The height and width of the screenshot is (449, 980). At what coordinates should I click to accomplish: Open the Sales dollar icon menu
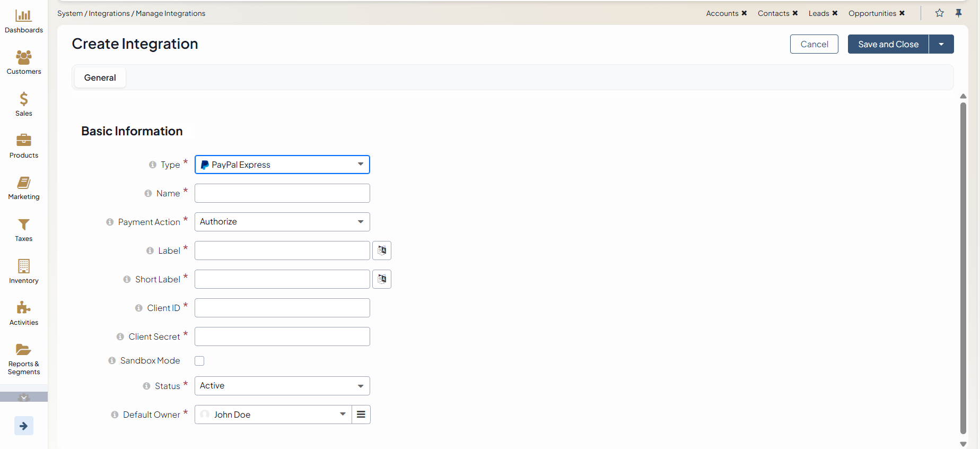[x=23, y=99]
